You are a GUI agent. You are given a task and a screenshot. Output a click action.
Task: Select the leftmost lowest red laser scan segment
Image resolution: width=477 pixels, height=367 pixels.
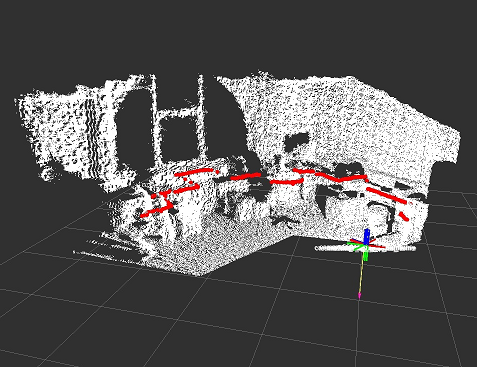(x=155, y=212)
